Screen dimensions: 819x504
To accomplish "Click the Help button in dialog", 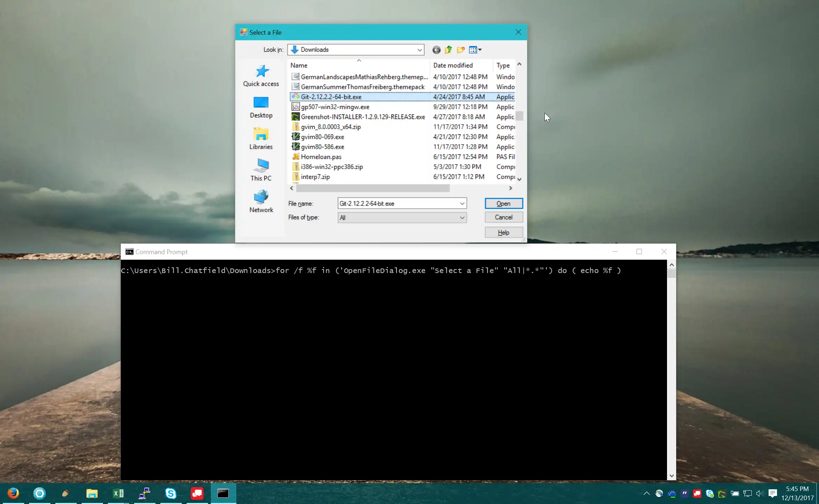I will [x=502, y=232].
